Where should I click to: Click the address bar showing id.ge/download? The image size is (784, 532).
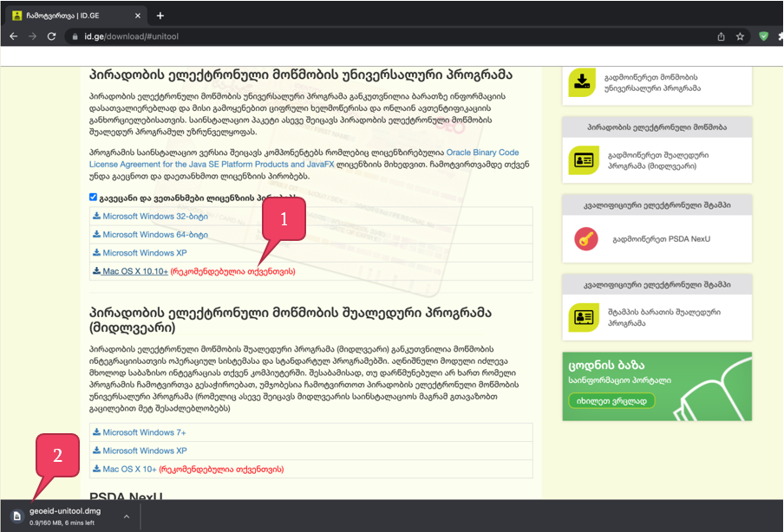[347, 36]
